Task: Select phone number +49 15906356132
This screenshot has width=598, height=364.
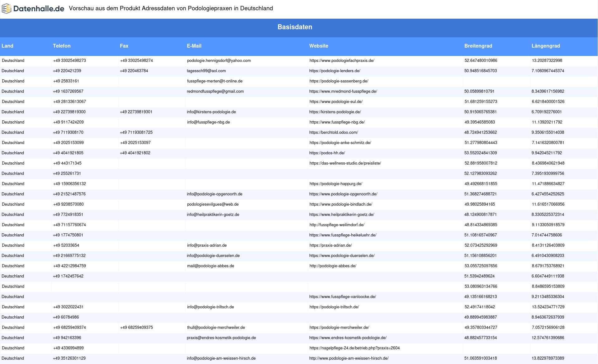Action: (x=69, y=184)
